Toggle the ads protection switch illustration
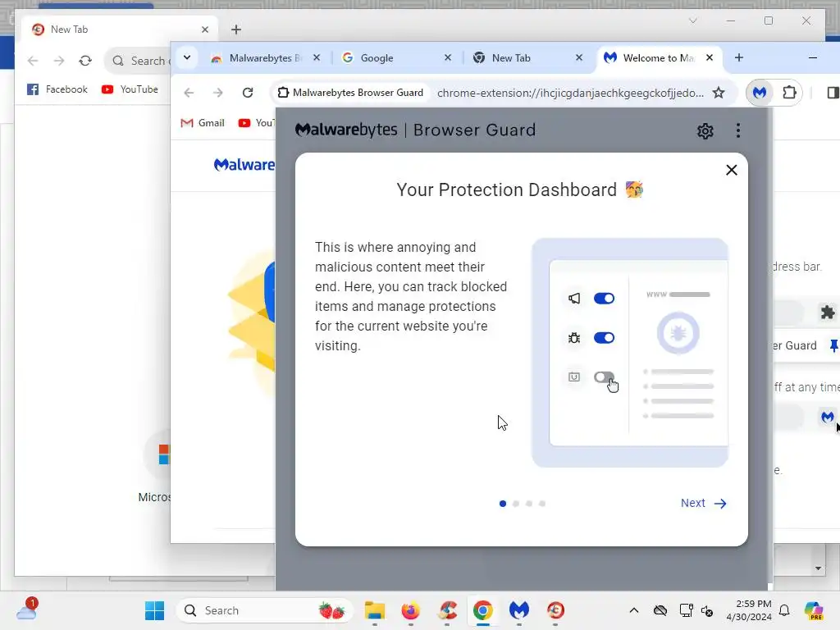840x630 pixels. point(604,299)
